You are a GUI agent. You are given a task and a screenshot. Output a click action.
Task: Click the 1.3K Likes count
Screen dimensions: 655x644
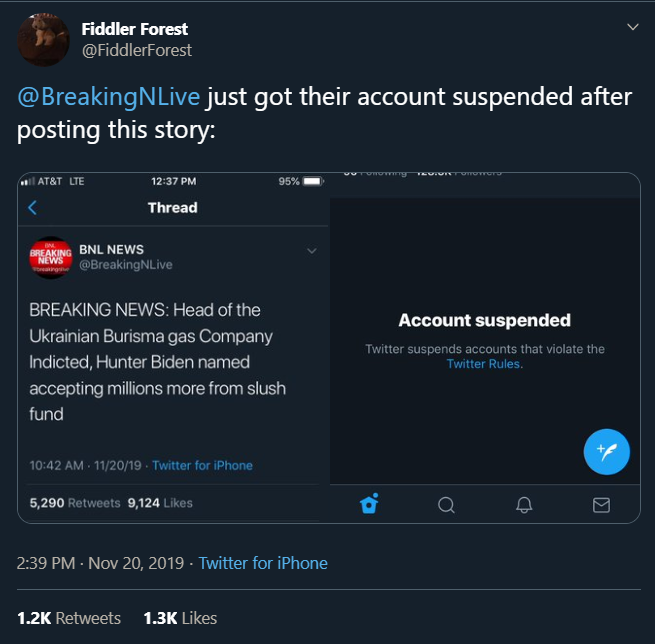pyautogui.click(x=180, y=618)
